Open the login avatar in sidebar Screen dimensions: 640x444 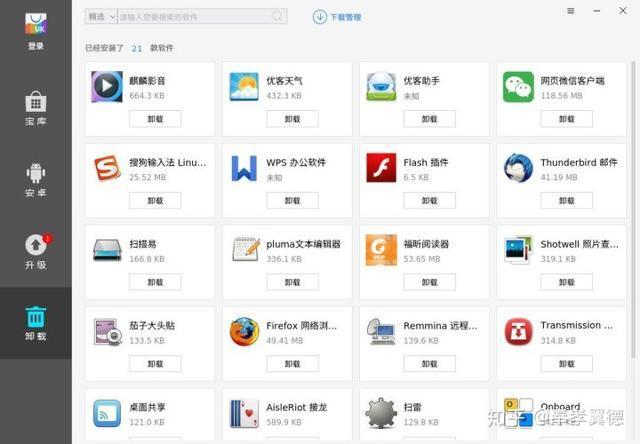pyautogui.click(x=36, y=24)
